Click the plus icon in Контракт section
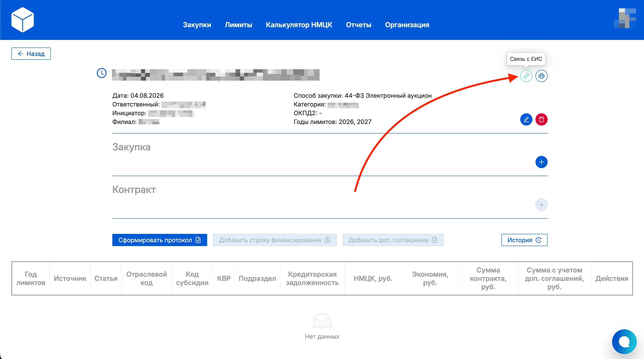Viewport: 644px width, 359px height. coord(541,205)
